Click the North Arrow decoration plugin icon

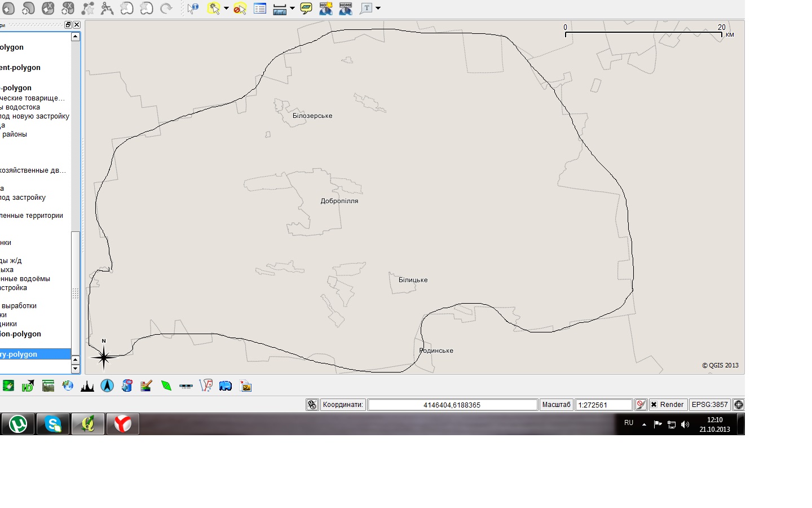[x=107, y=386]
